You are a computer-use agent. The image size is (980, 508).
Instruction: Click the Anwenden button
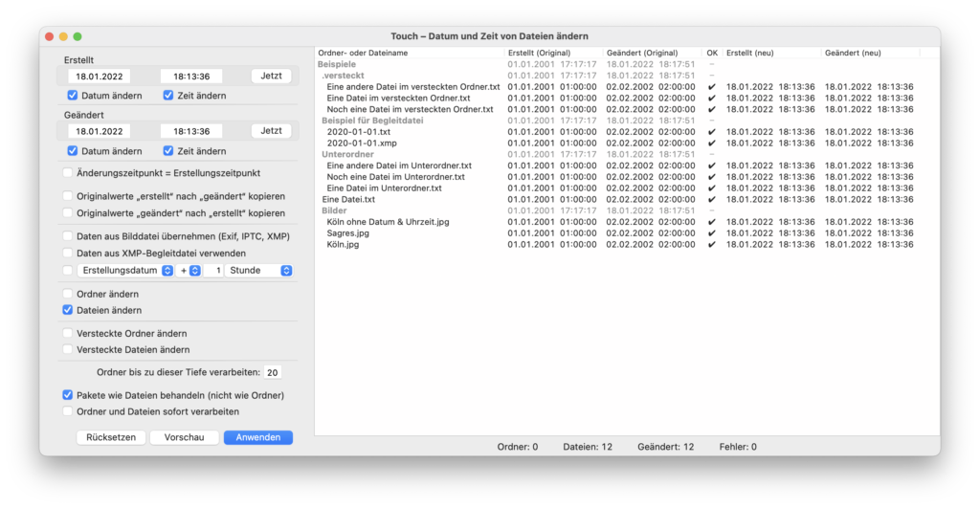(258, 437)
